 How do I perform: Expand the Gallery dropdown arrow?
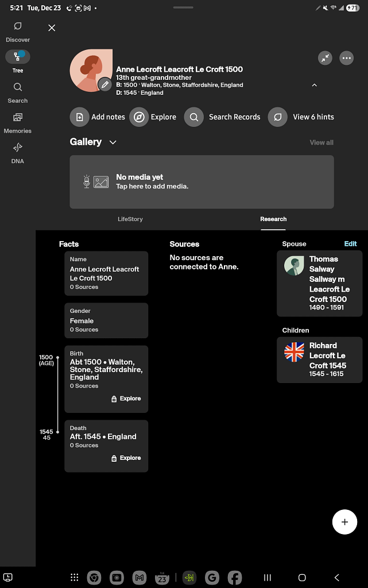click(x=113, y=142)
